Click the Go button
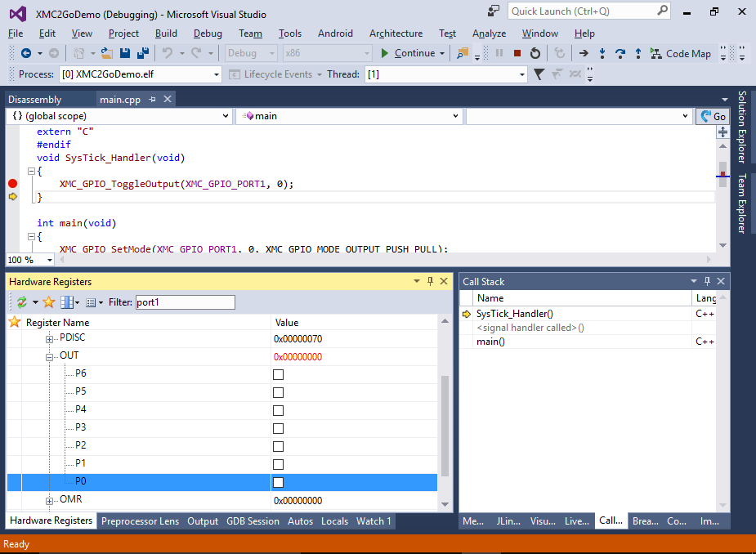756x554 pixels. coord(713,116)
